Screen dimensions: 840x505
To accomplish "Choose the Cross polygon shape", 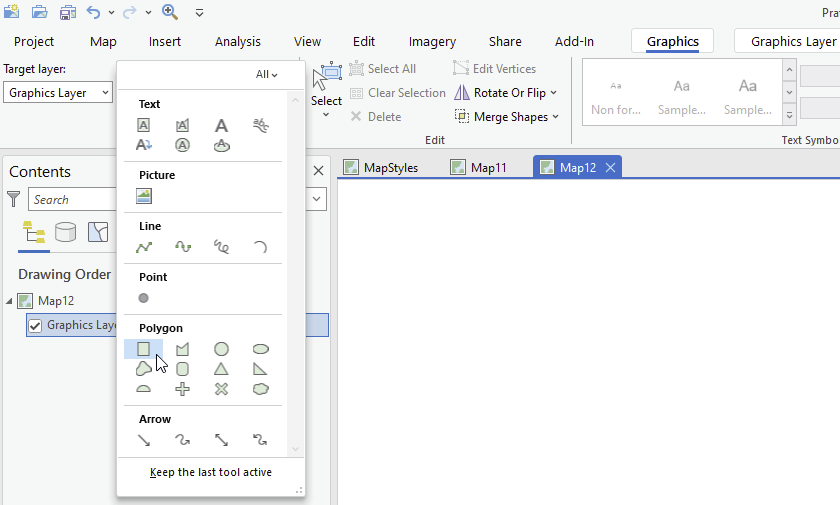I will pyautogui.click(x=182, y=389).
